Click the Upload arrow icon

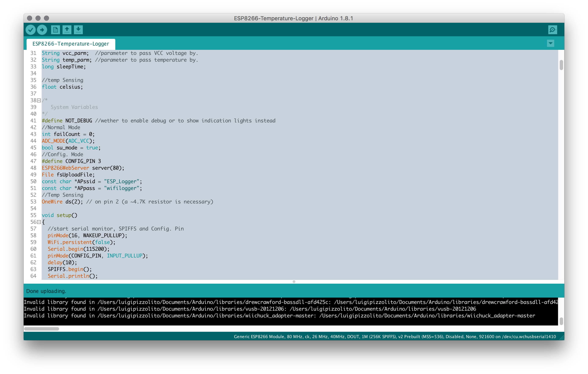click(42, 30)
